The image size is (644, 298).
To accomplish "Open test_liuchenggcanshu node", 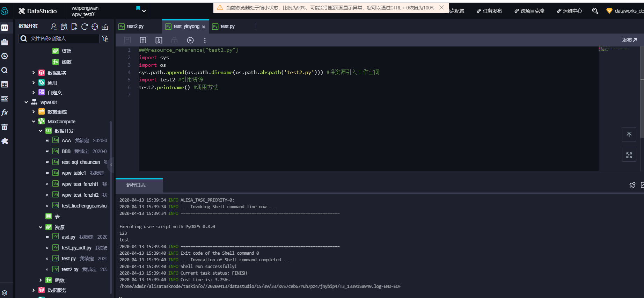I will click(x=84, y=206).
